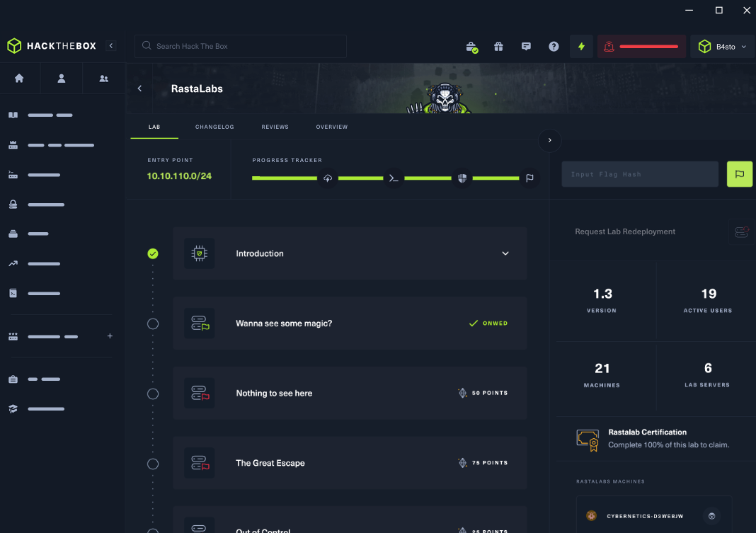Image resolution: width=756 pixels, height=533 pixels.
Task: Select the CYBERNETICS-D3WEBJW machine entry
Action: click(654, 515)
